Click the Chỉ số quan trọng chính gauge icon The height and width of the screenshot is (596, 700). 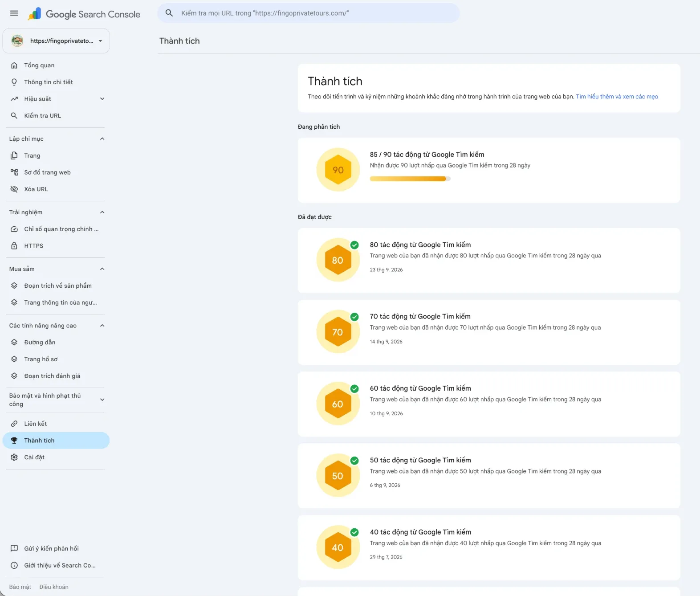(x=14, y=229)
